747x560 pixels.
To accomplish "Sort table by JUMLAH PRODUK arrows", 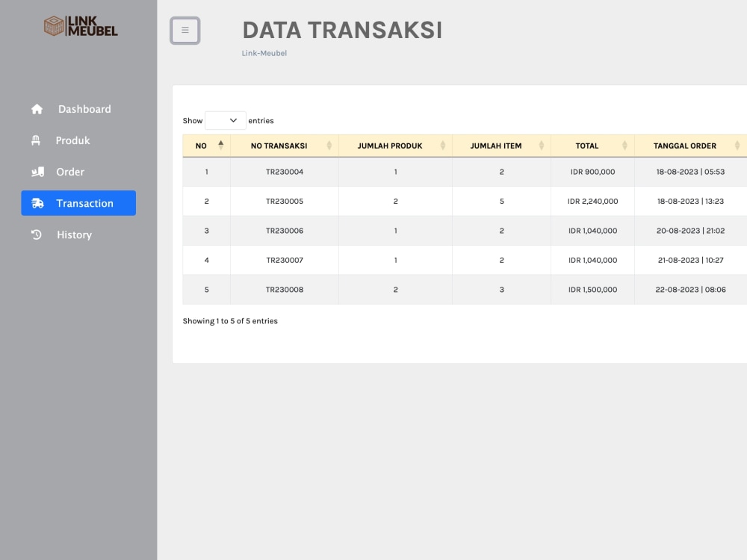I will coord(442,146).
